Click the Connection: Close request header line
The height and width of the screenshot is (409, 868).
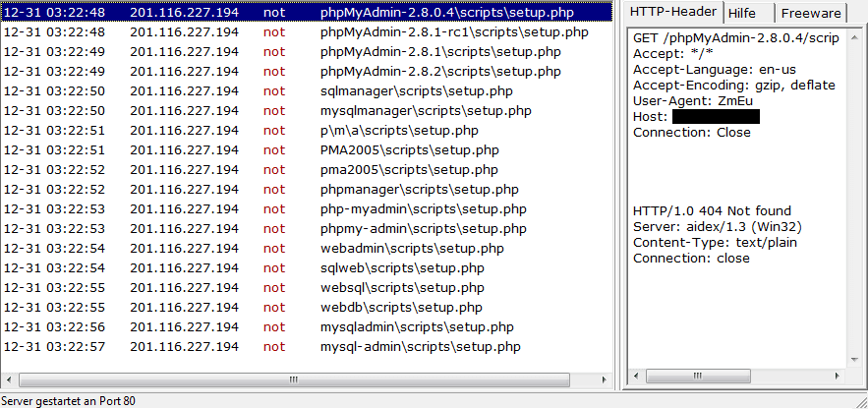692,133
